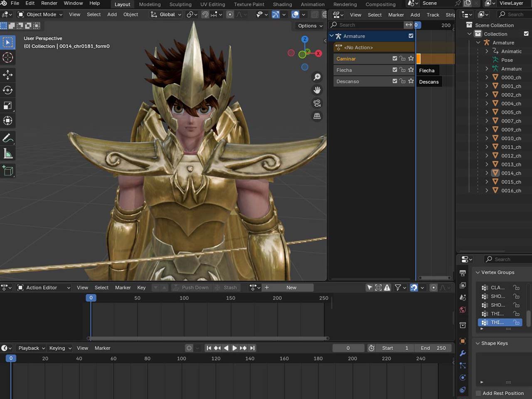Open the Track menu in NLA editor
The height and width of the screenshot is (399, 532).
tap(433, 15)
